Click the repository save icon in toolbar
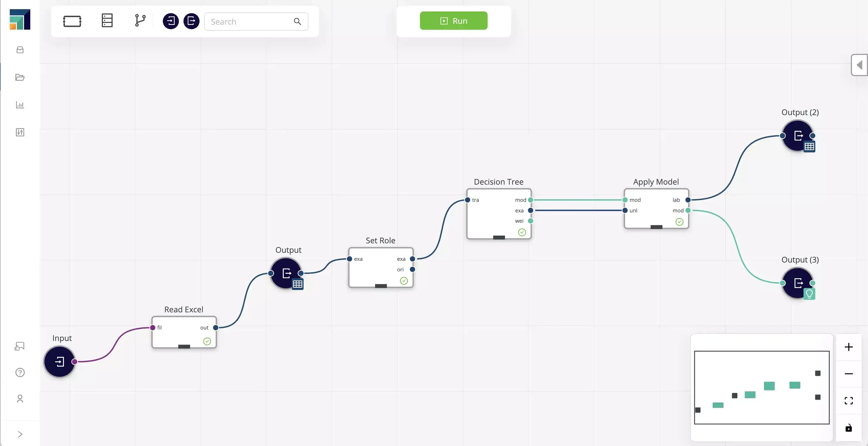Viewport: 868px width, 446px height. (107, 21)
